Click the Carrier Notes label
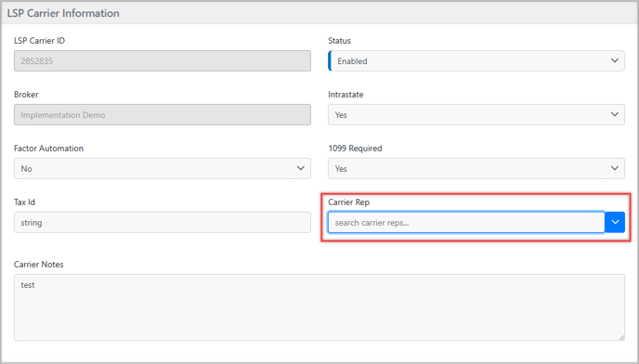The image size is (639, 364). pyautogui.click(x=39, y=265)
